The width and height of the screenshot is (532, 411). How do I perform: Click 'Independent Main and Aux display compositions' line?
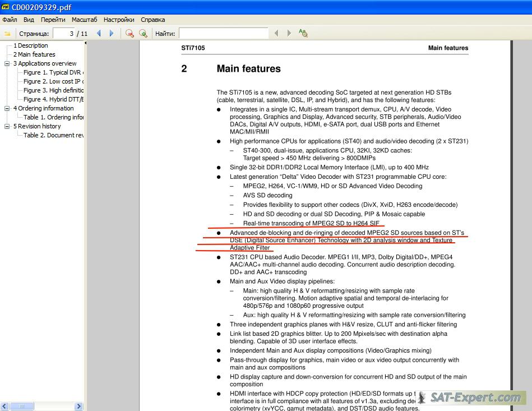[330, 350]
